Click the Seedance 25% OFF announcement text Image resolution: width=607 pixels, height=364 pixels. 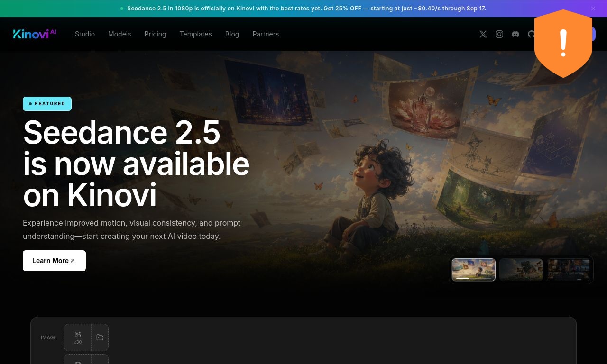(306, 9)
